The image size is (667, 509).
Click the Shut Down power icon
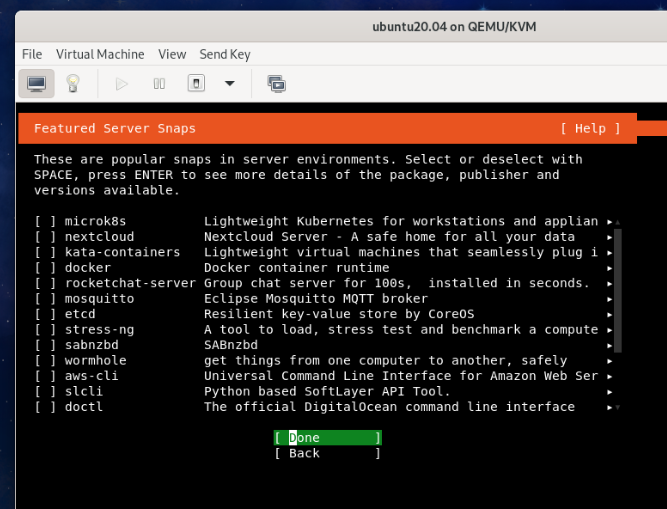coord(197,84)
